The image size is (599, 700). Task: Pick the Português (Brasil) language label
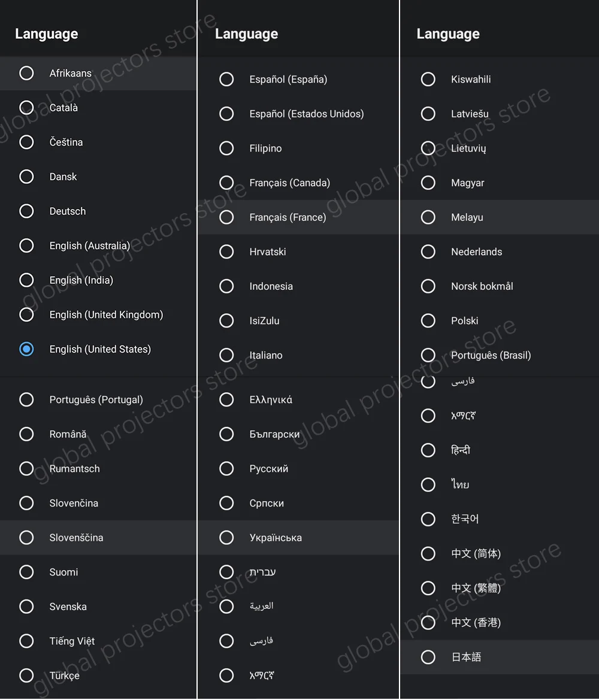pyautogui.click(x=491, y=355)
